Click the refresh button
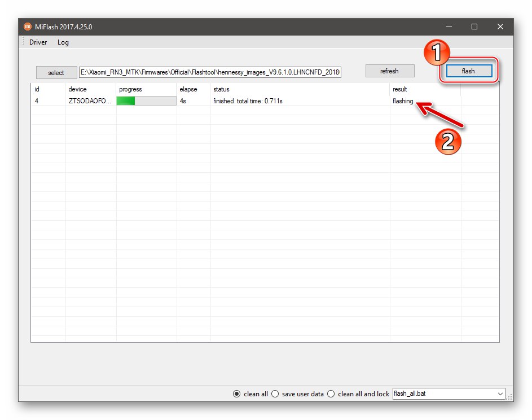The image size is (532, 420). (390, 71)
